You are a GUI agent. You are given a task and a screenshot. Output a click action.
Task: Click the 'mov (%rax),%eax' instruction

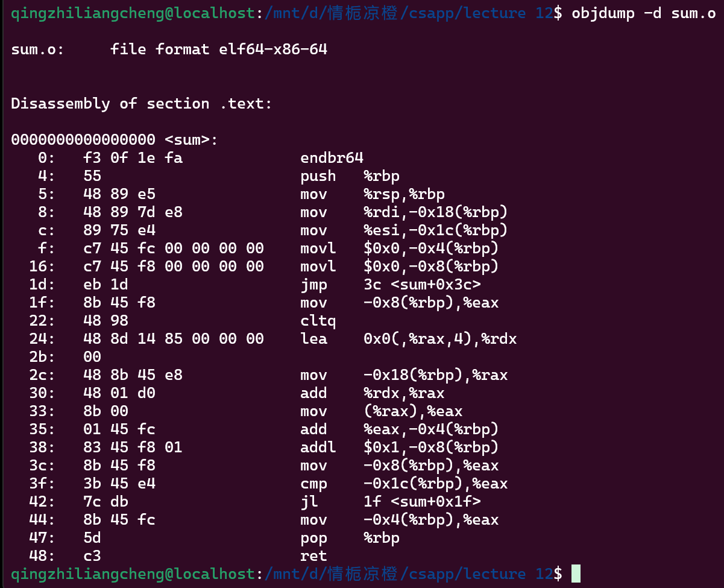(381, 411)
